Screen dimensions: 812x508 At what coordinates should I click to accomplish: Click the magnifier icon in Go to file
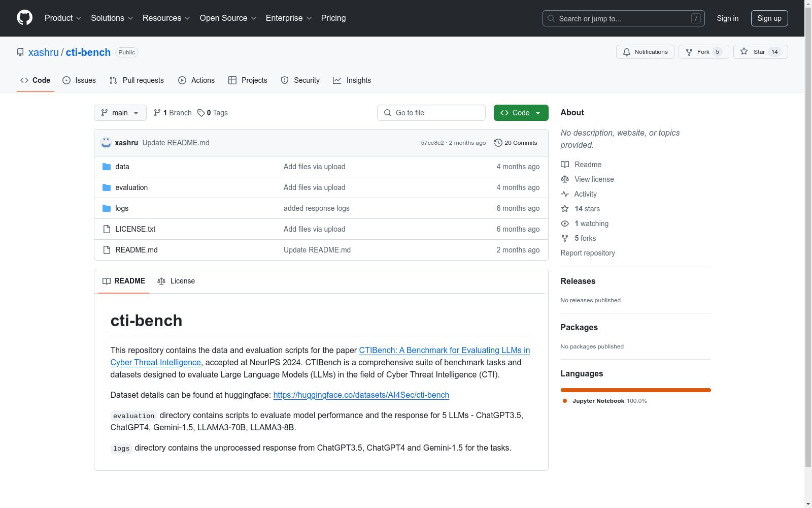tap(388, 113)
